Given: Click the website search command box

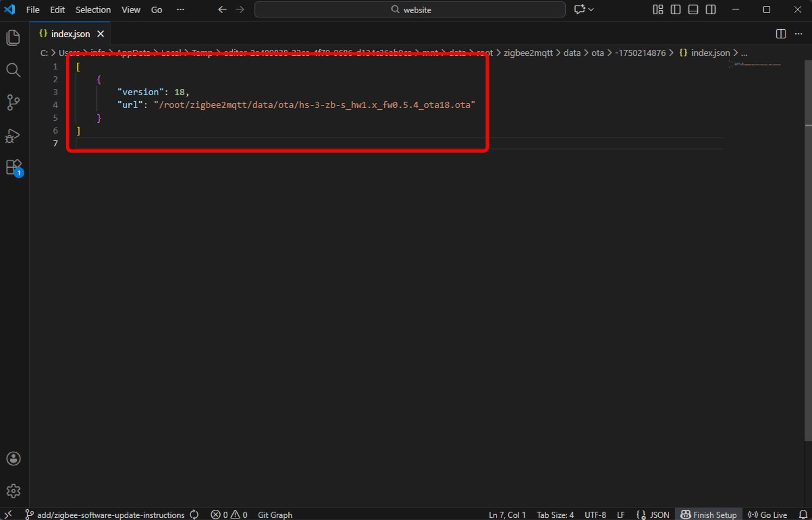Looking at the screenshot, I should point(410,10).
